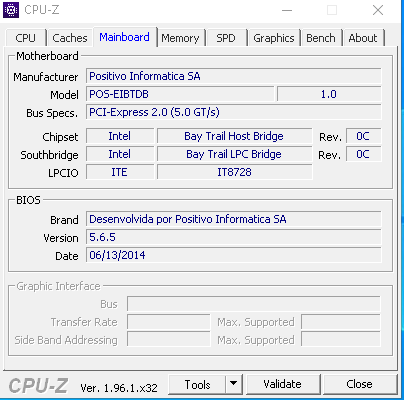Minimize the CPU-Z window

pos(287,10)
